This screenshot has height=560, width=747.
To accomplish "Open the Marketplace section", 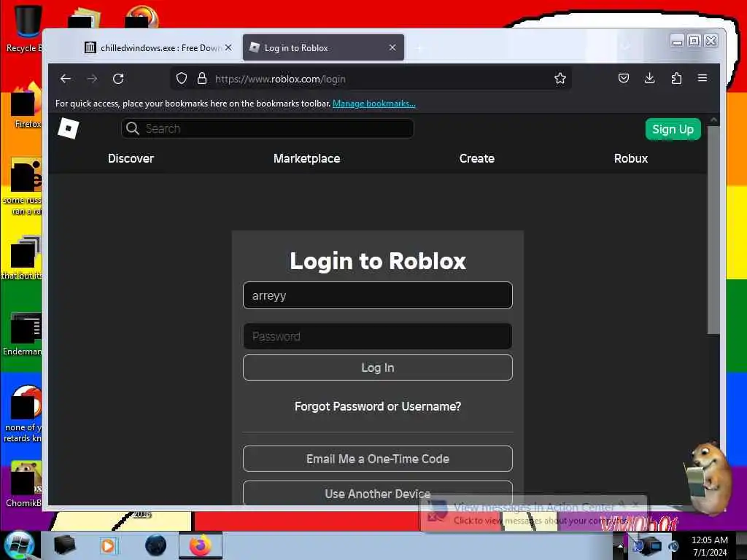I will [x=307, y=158].
